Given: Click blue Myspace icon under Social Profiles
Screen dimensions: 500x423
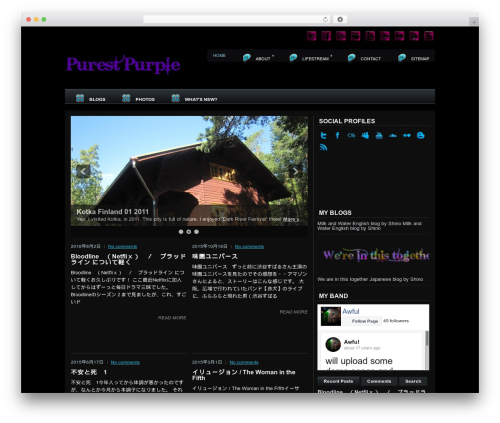Looking at the screenshot, I should 365,135.
